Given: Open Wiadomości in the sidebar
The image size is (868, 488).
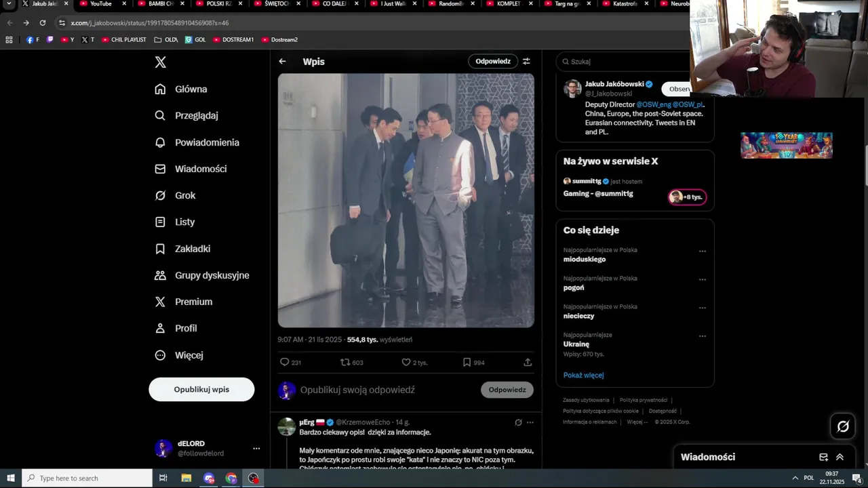Looking at the screenshot, I should (x=191, y=169).
